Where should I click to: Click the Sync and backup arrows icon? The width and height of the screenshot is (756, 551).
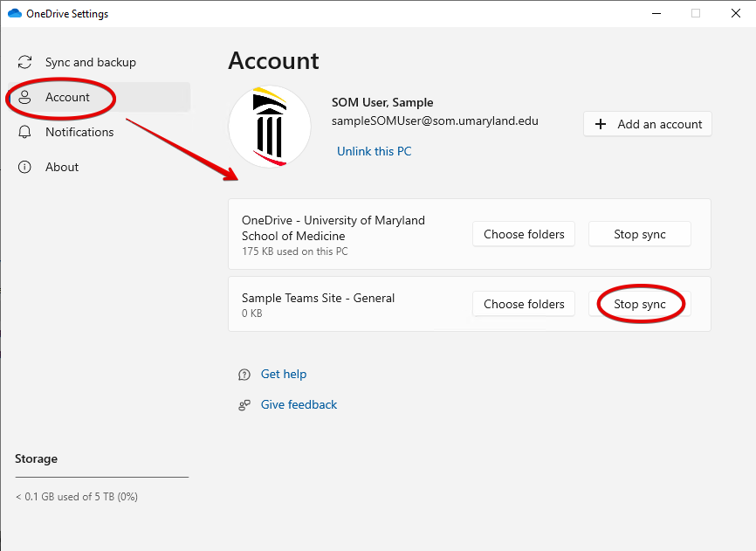pos(25,63)
